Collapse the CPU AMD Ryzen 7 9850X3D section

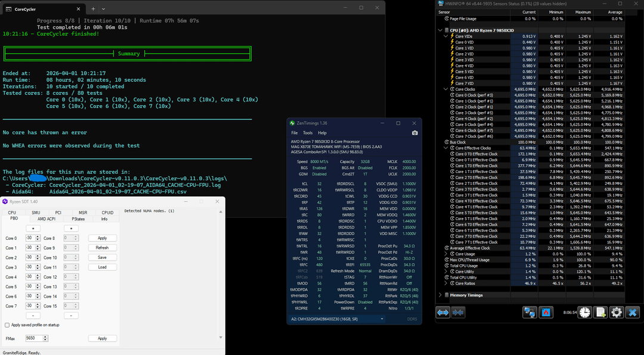(x=440, y=30)
